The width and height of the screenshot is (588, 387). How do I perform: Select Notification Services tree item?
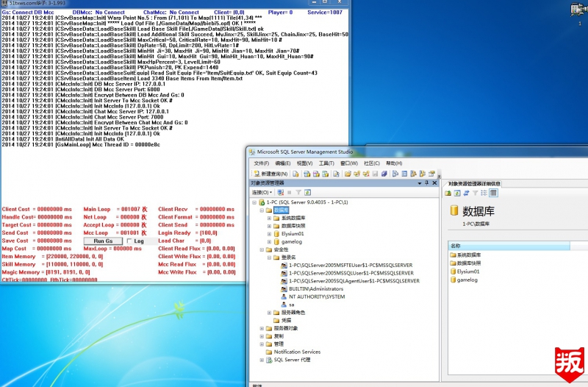point(297,352)
